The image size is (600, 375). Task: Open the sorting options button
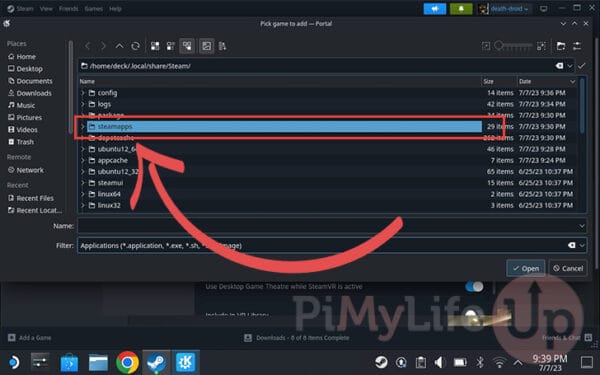[222, 46]
